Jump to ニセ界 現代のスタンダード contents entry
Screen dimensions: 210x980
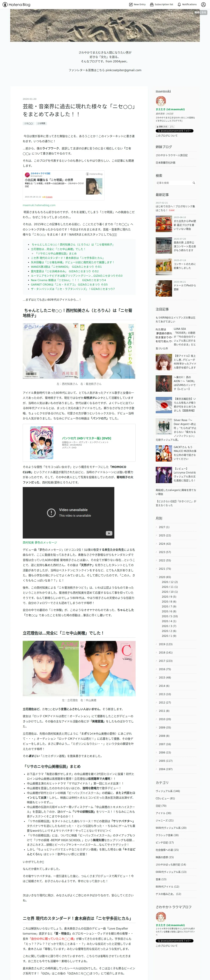67,258
